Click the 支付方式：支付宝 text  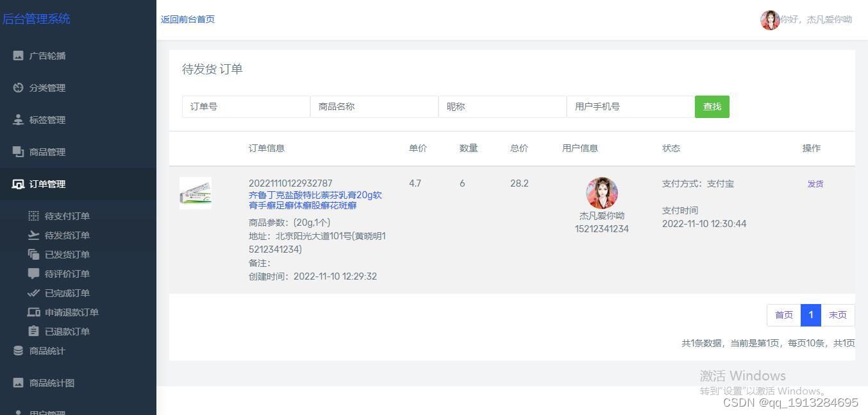[x=698, y=183]
